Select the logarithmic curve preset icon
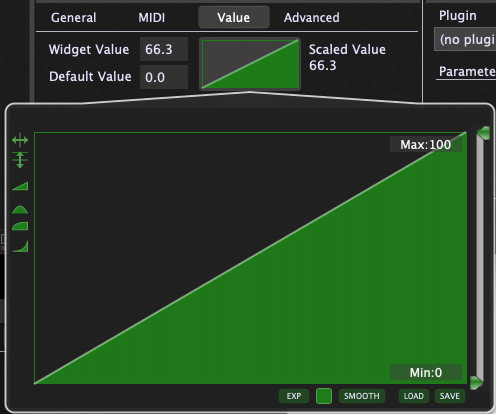The width and height of the screenshot is (496, 414). click(20, 226)
